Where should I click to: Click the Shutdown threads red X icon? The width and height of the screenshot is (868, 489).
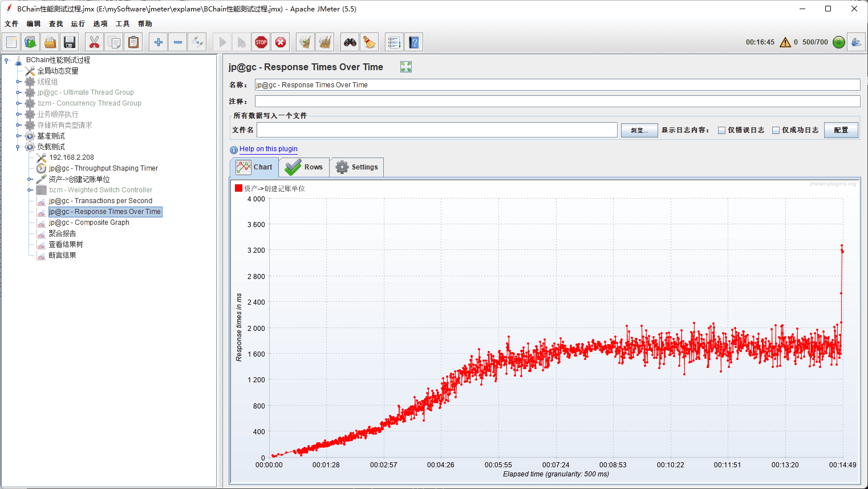[x=281, y=42]
